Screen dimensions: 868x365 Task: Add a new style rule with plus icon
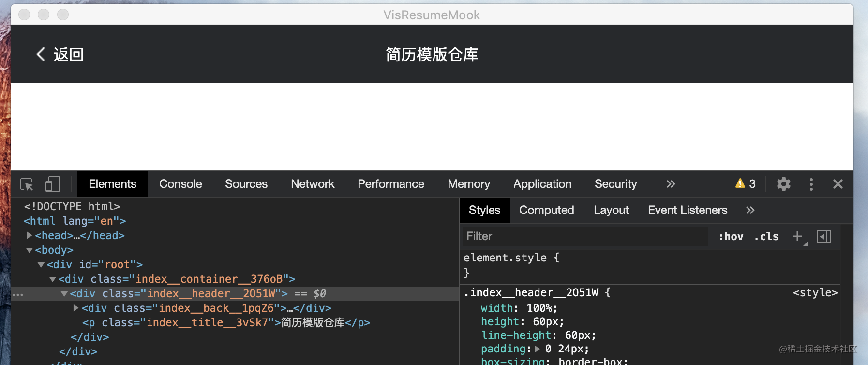[797, 236]
